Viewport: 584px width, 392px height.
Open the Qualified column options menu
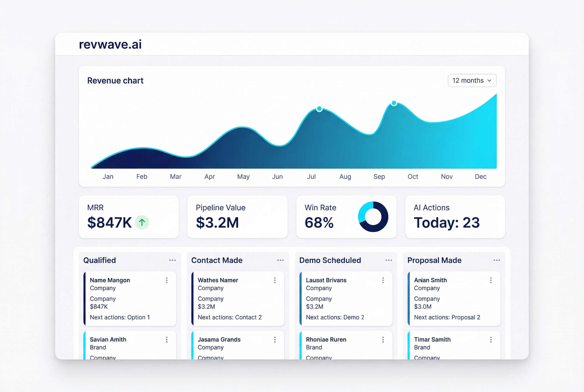coord(173,260)
